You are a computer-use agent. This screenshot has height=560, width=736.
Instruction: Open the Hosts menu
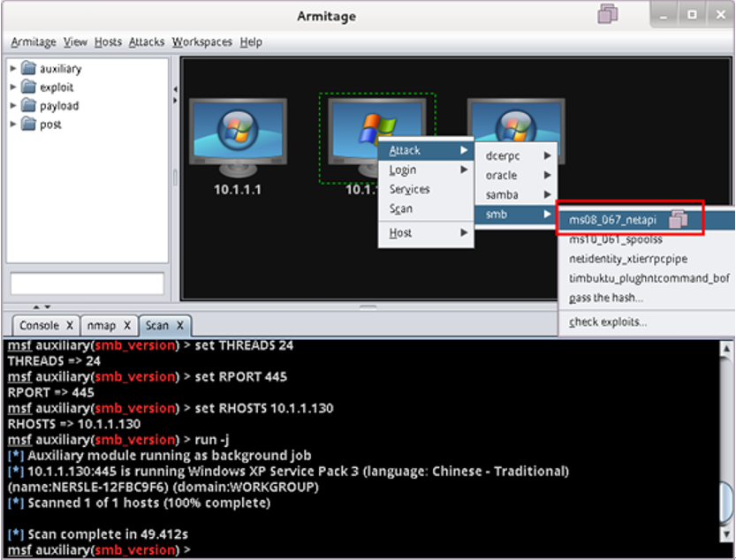pos(108,42)
